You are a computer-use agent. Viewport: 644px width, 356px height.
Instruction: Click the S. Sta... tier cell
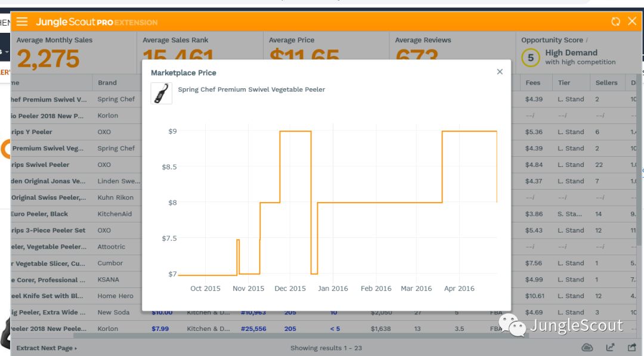pos(569,214)
